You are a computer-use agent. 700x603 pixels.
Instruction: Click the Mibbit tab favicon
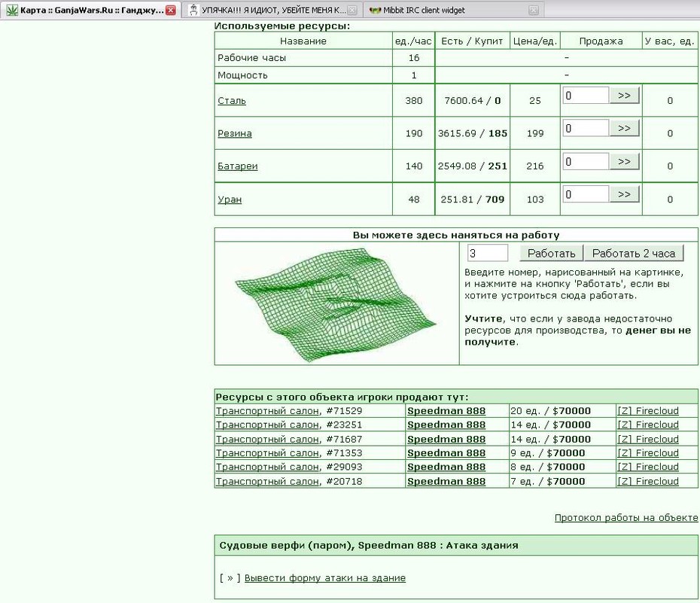(376, 10)
